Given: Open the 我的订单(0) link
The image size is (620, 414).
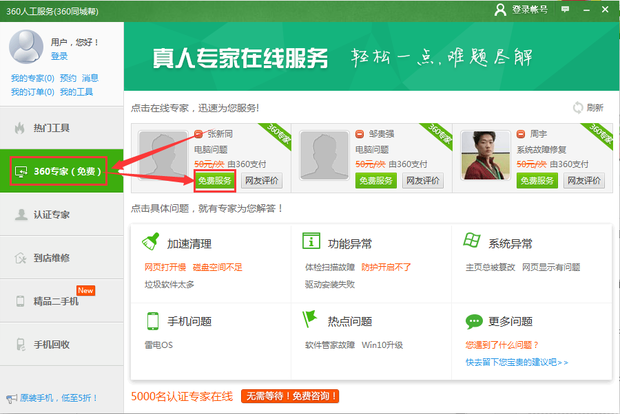Looking at the screenshot, I should pos(31,92).
